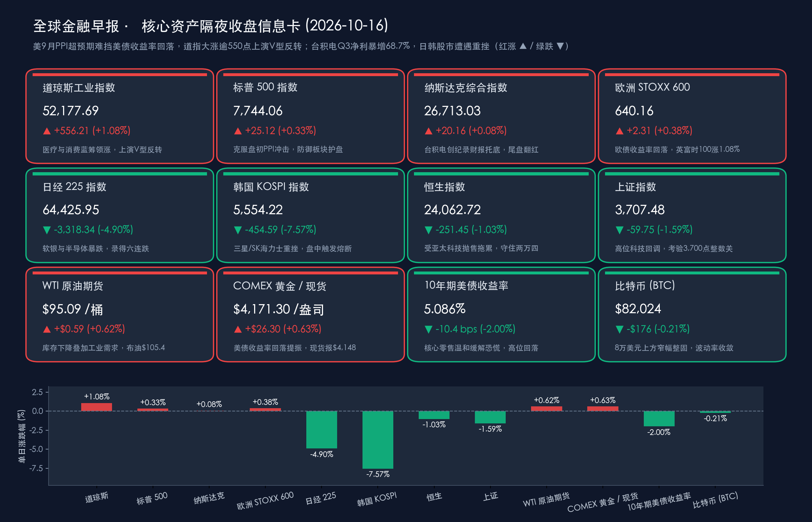Click the green 10年期美债收益率 -2.00% bar
This screenshot has width=812, height=522.
pos(659,419)
